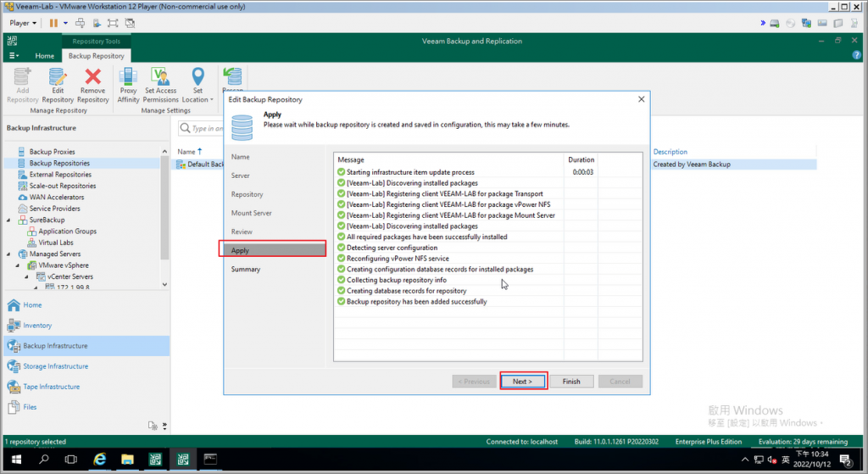Collapse the SureBackup tree node
Image resolution: width=868 pixels, height=474 pixels.
pos(8,220)
